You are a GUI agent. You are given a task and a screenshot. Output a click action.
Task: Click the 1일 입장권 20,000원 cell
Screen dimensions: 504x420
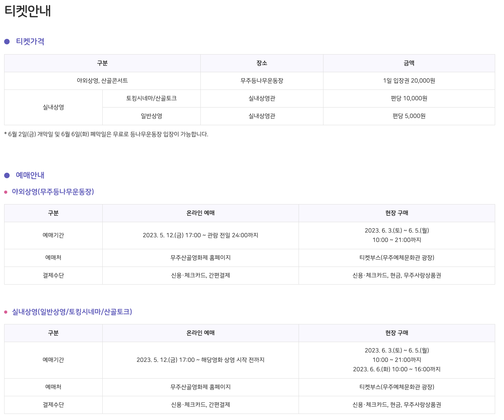click(409, 81)
